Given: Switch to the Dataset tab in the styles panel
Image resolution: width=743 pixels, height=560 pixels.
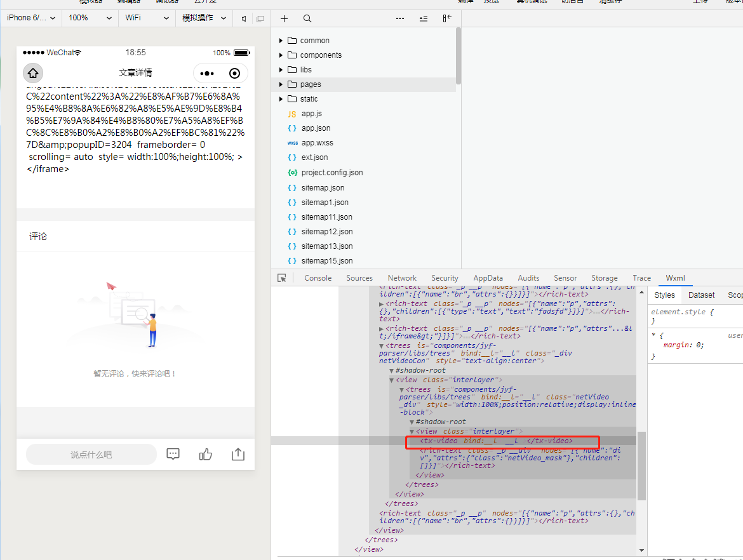Looking at the screenshot, I should [x=701, y=295].
